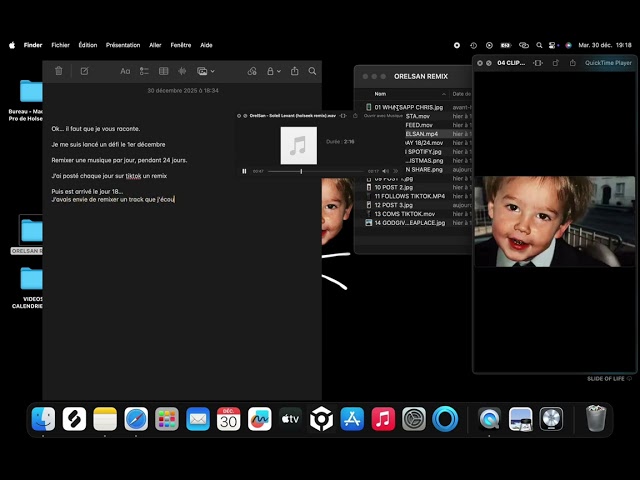
Task: Insert a table in the note
Action: pos(164,71)
